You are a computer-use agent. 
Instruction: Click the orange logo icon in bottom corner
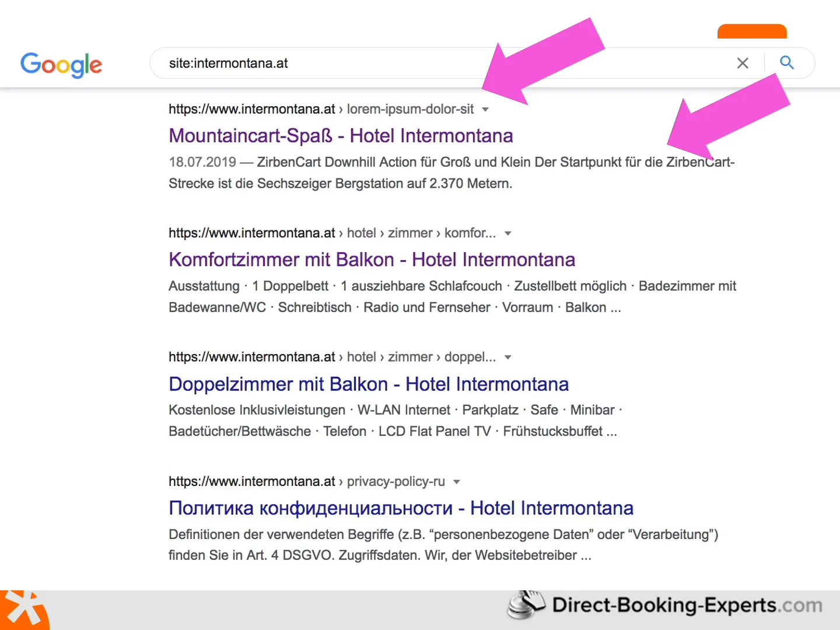24,610
